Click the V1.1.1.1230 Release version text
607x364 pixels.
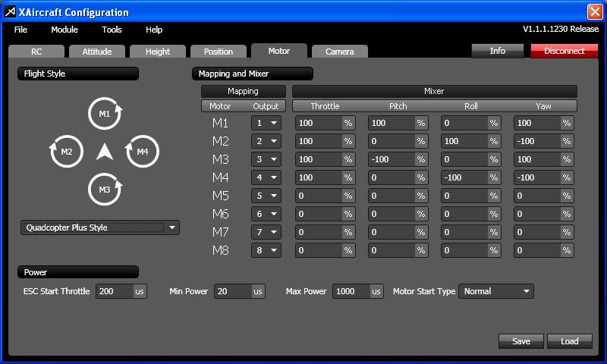click(561, 29)
